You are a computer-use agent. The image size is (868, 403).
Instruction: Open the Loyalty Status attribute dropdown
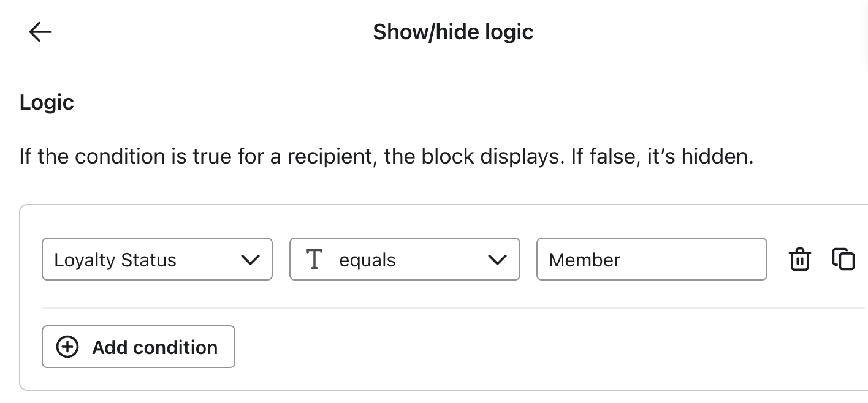coord(157,259)
